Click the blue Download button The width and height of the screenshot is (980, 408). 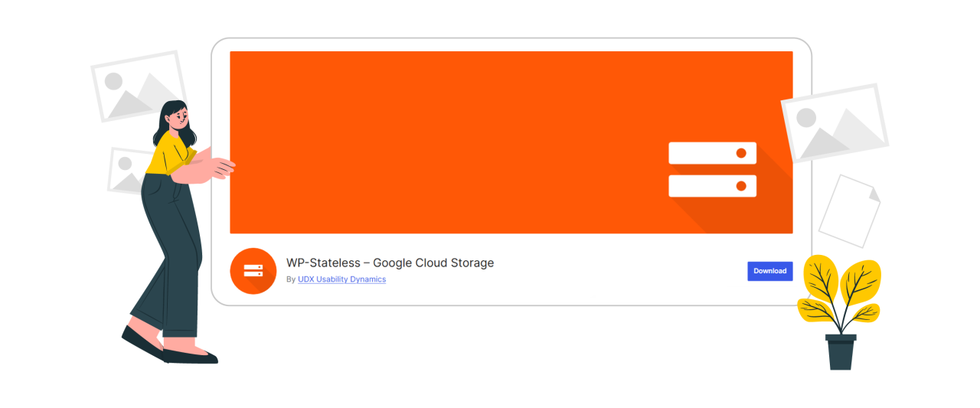click(x=769, y=271)
